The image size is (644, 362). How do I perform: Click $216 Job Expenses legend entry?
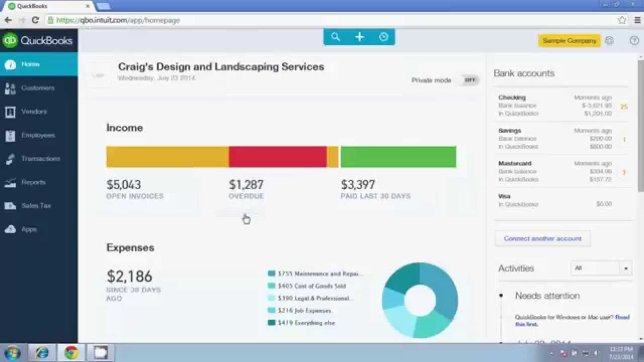pos(299,310)
